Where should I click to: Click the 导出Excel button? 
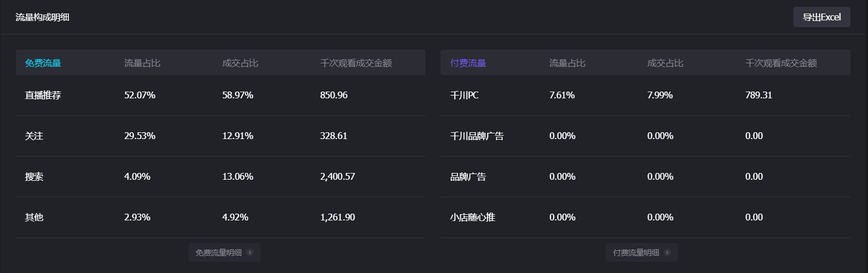pos(822,17)
